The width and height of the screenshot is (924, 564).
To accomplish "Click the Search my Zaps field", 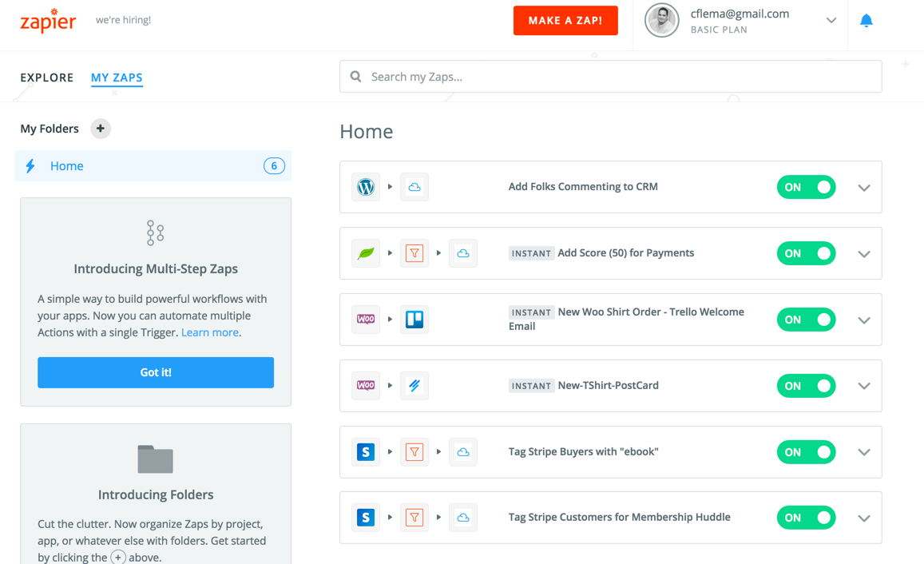I will click(x=611, y=77).
